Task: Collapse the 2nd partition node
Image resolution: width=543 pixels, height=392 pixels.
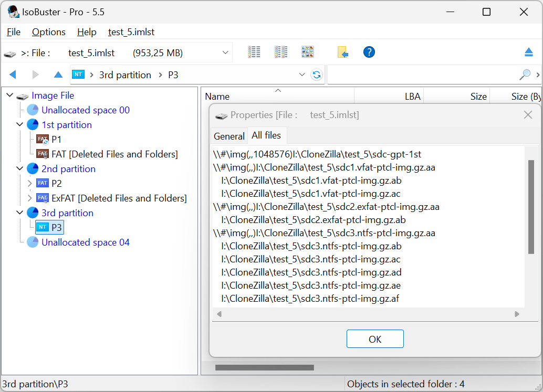Action: coord(20,168)
